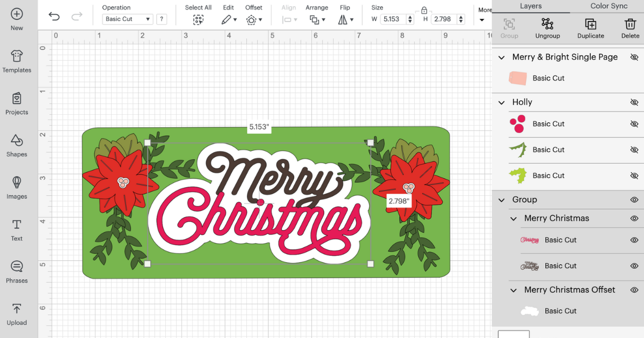
Task: Open the Offset tool
Action: [254, 20]
